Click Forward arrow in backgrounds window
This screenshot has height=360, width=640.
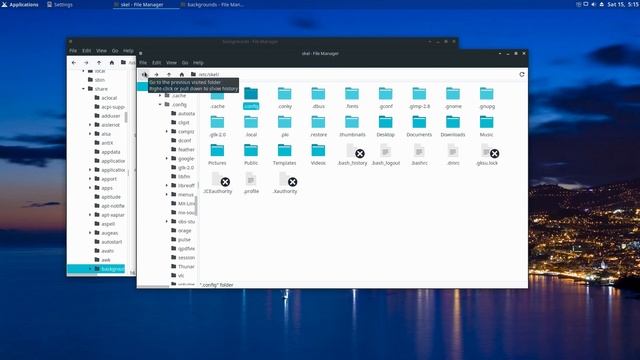click(x=86, y=63)
